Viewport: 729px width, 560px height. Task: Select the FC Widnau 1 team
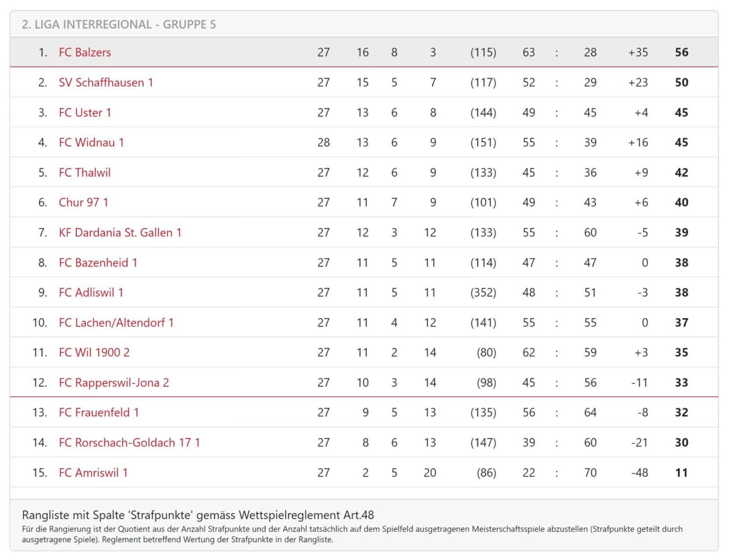click(91, 142)
